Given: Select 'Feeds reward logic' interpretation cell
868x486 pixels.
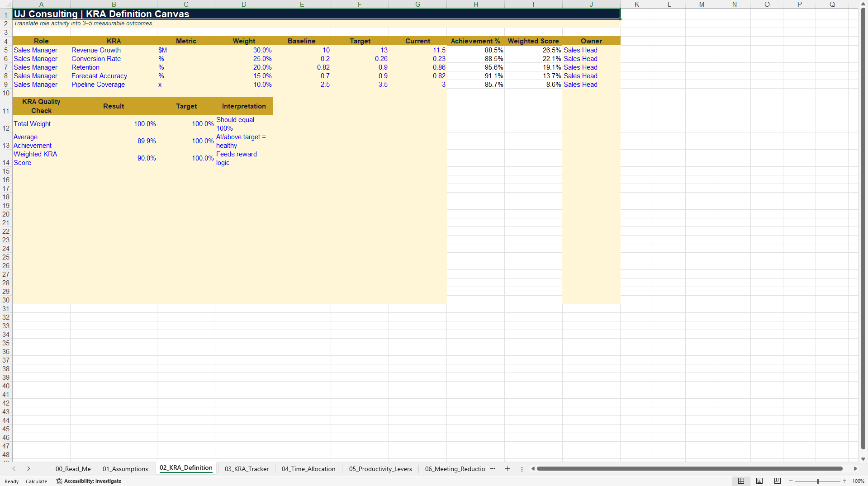Looking at the screenshot, I should [x=244, y=158].
